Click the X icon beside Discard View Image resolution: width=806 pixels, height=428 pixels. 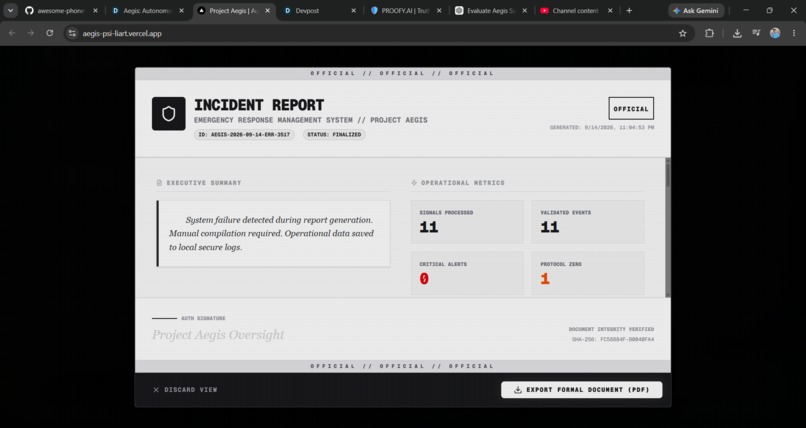pos(156,390)
